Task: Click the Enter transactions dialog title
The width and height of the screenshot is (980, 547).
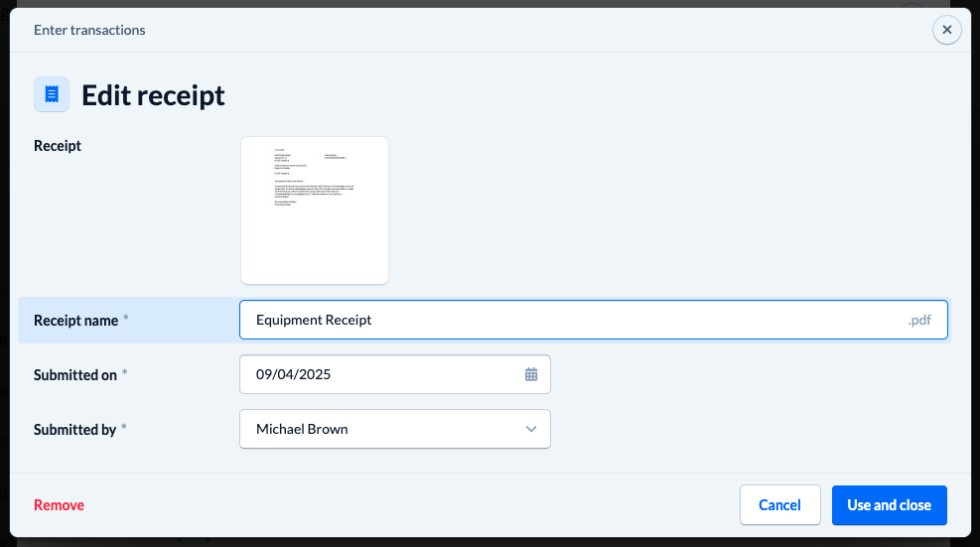Action: [x=89, y=30]
